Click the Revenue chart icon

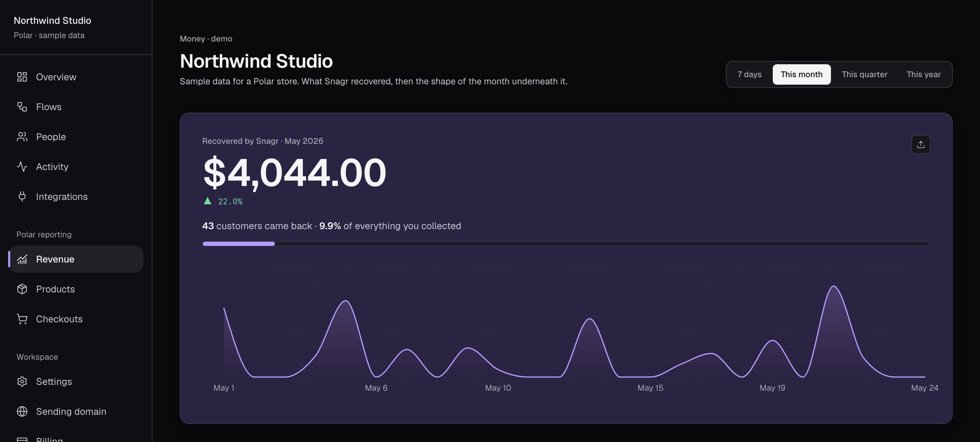coord(22,259)
